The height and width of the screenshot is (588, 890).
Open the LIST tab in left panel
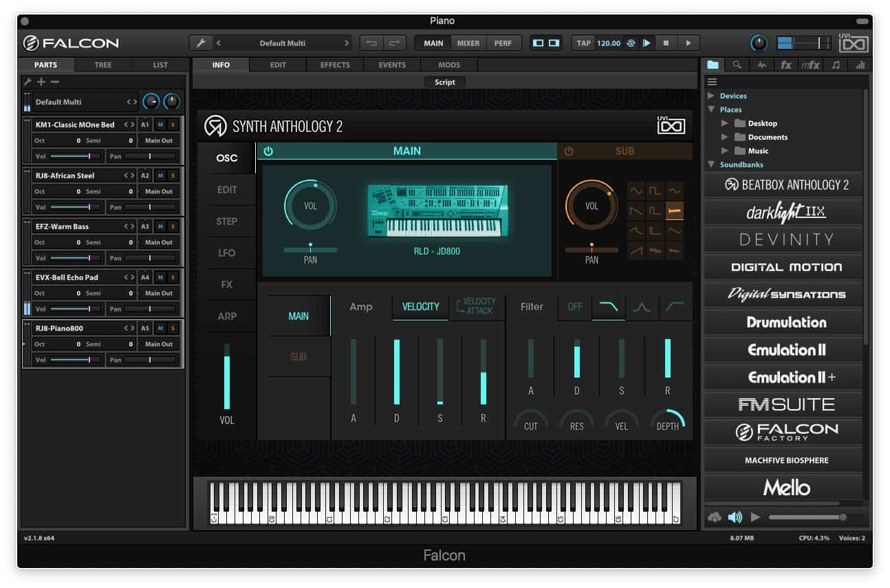click(x=160, y=65)
